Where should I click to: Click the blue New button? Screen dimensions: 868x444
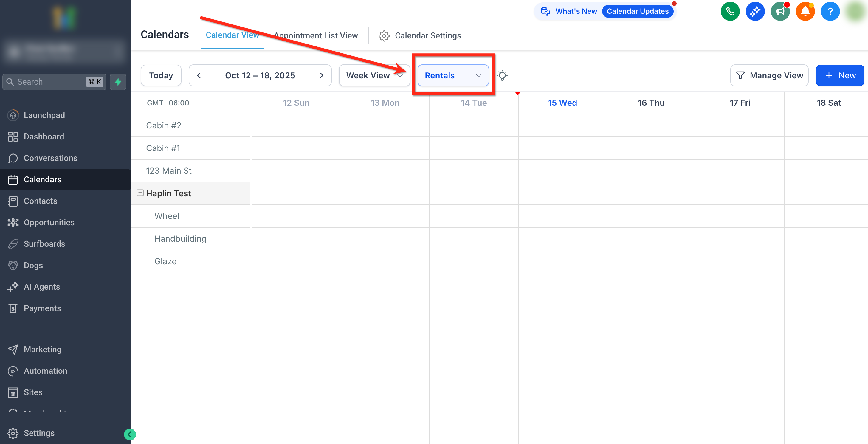[840, 75]
